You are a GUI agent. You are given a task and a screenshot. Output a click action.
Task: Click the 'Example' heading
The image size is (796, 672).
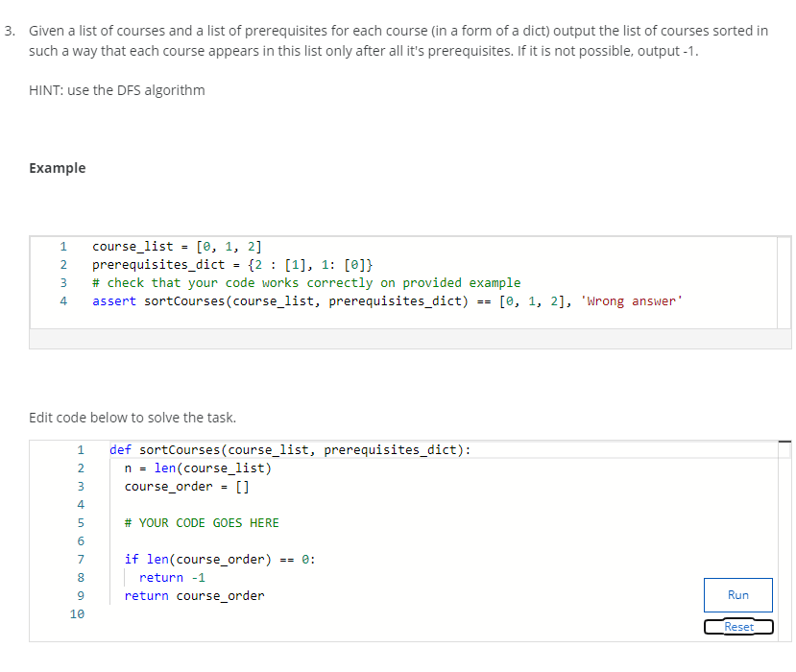click(x=58, y=168)
